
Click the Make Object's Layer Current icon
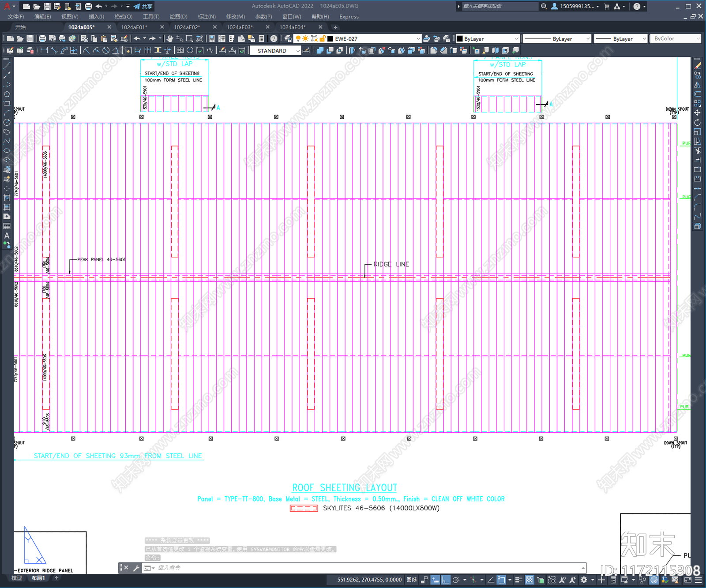point(427,39)
